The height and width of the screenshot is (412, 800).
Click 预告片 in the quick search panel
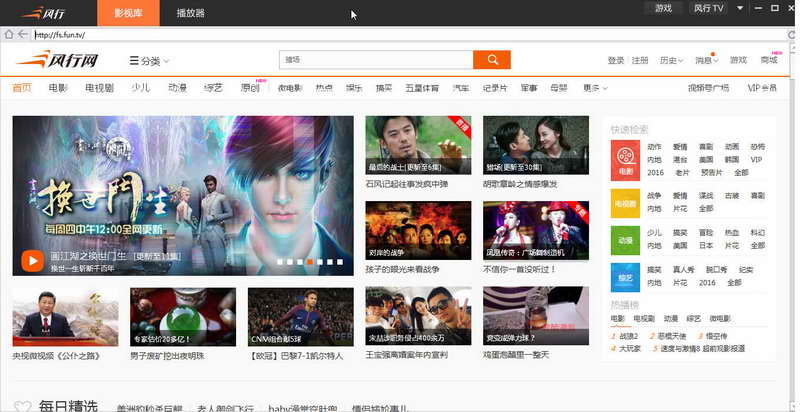click(x=712, y=173)
